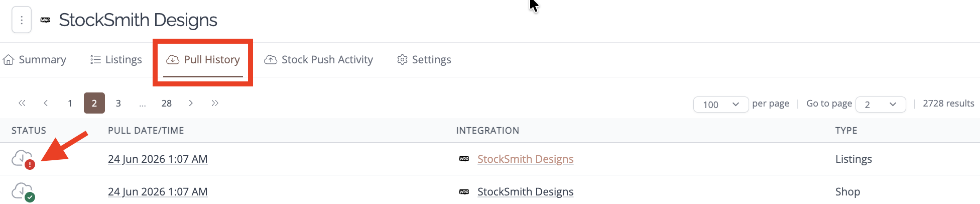Go to page 3 in pagination
This screenshot has height=204, width=980.
pyautogui.click(x=118, y=103)
